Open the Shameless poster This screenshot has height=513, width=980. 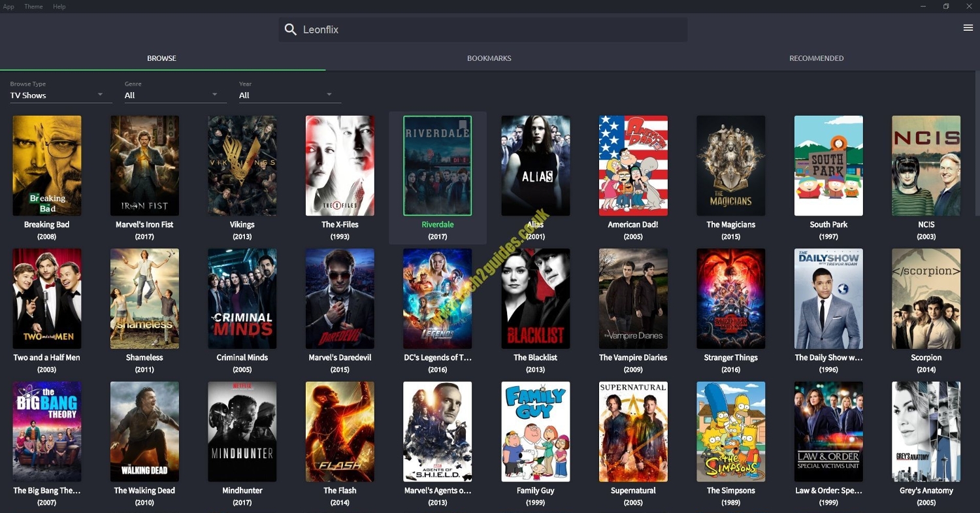(144, 299)
